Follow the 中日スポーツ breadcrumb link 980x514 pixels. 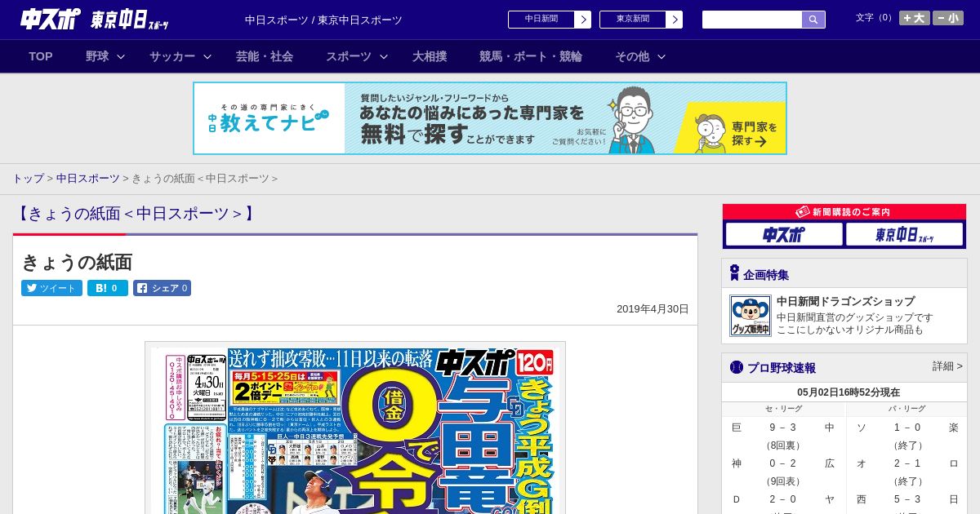tap(88, 178)
